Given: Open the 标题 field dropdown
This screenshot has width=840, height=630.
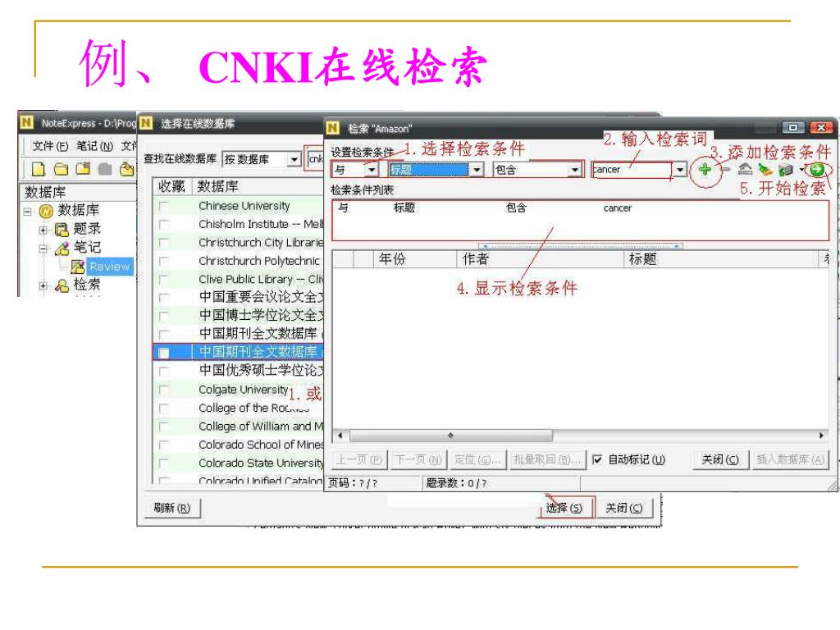Looking at the screenshot, I should pos(477,170).
